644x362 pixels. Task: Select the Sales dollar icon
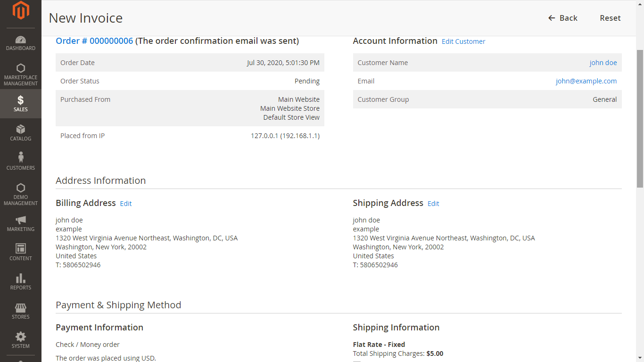pyautogui.click(x=21, y=100)
